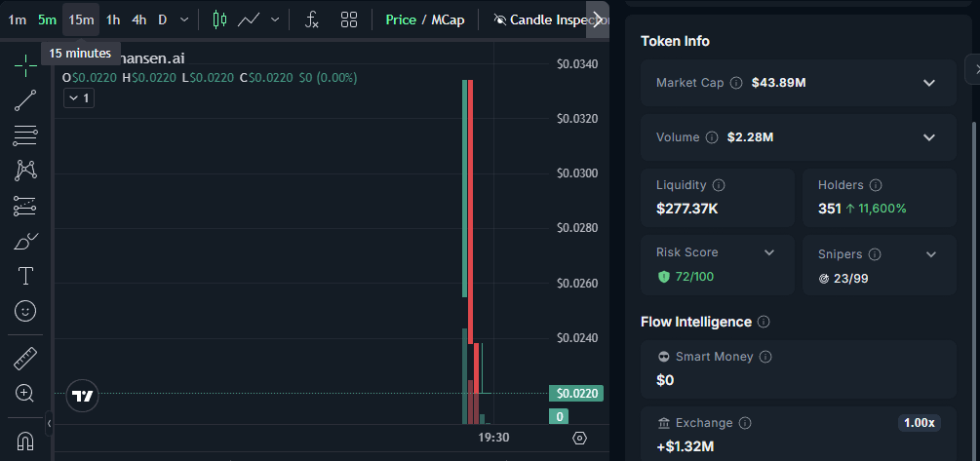Click the 11,600% holders change
Viewport: 980px width, 461px height.
(882, 209)
